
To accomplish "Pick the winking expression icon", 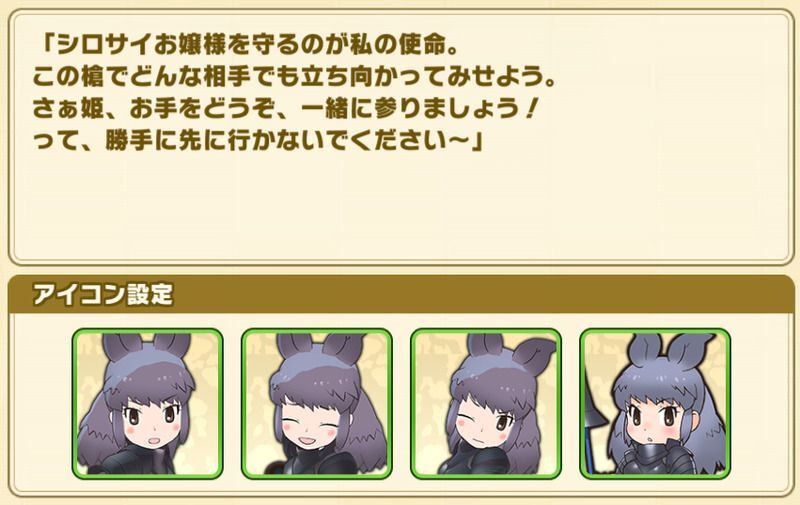I will tap(486, 403).
